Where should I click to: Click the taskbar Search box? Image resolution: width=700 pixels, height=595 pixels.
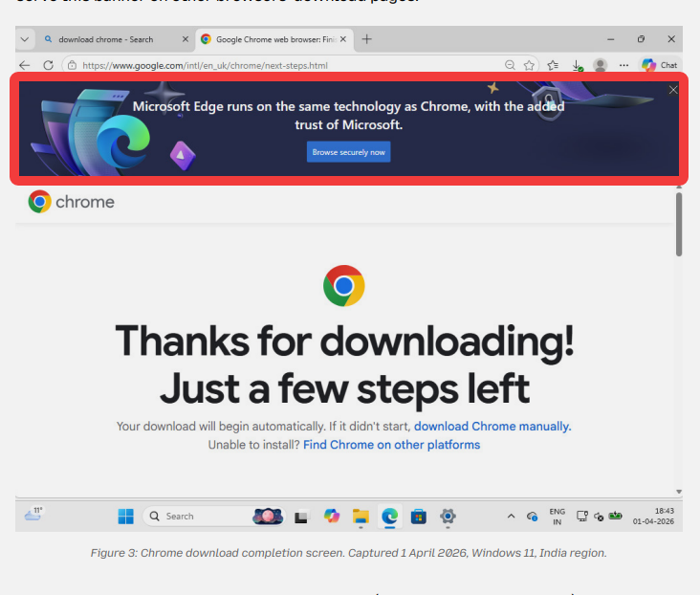(214, 517)
